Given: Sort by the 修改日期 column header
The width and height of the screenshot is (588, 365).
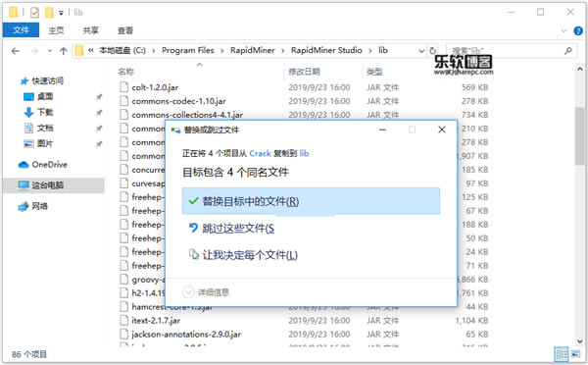Looking at the screenshot, I should tap(304, 72).
